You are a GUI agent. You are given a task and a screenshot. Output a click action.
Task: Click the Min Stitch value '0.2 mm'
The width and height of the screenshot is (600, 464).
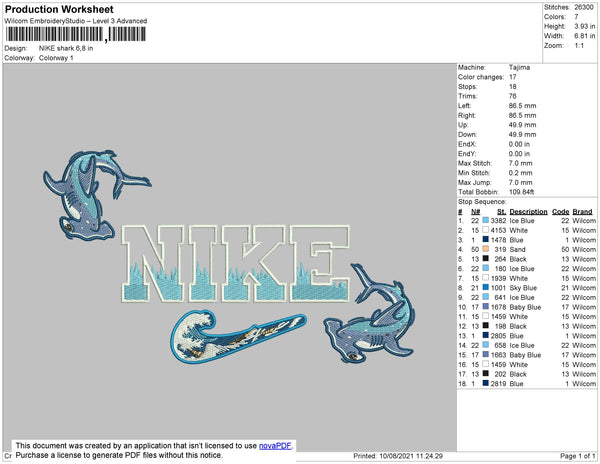520,173
